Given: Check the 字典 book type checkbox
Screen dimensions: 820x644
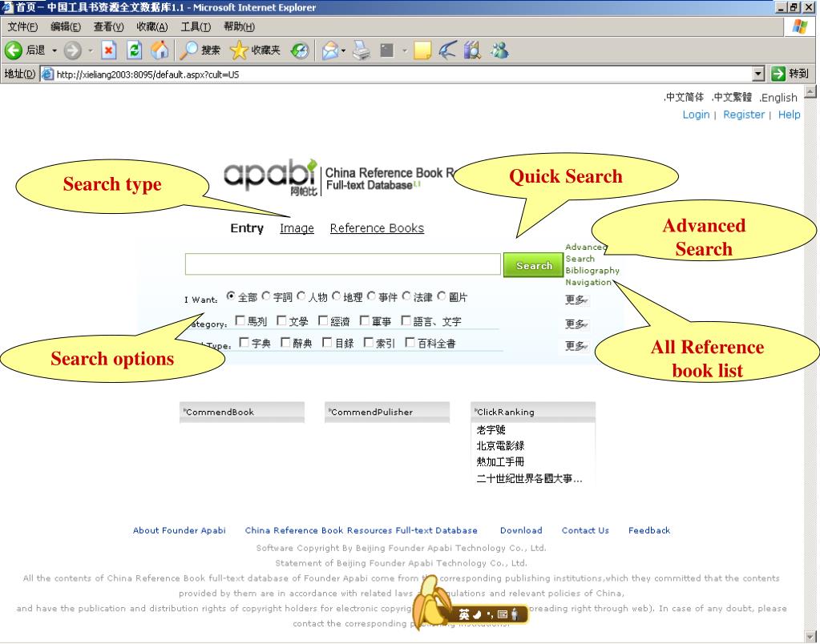Looking at the screenshot, I should 244,342.
